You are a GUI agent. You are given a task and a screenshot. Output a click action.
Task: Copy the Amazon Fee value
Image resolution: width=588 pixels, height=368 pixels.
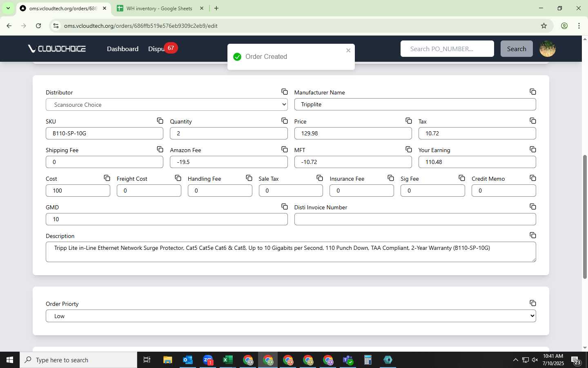tap(285, 149)
